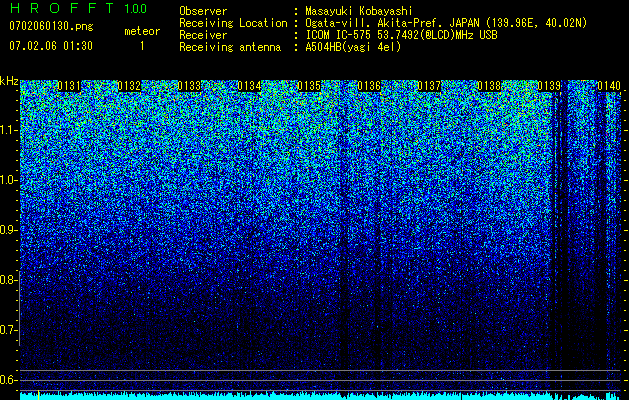Click the 0138 time marker

click(489, 86)
